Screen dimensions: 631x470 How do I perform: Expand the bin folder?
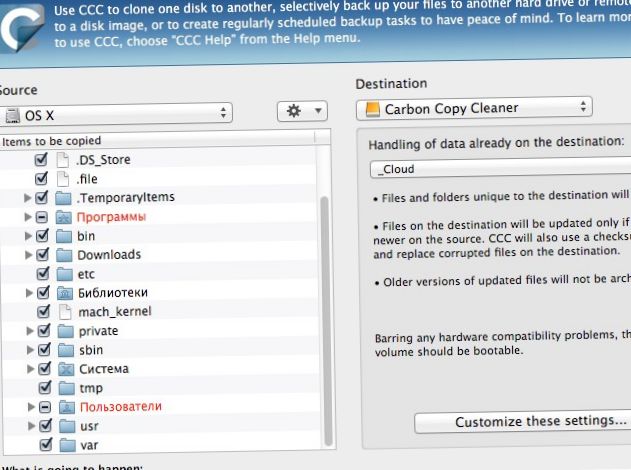(x=28, y=236)
